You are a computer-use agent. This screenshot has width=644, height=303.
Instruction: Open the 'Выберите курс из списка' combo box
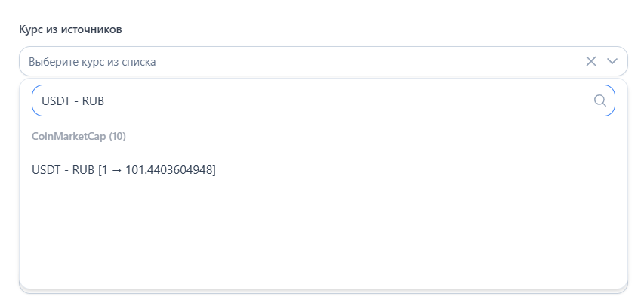[x=302, y=61]
